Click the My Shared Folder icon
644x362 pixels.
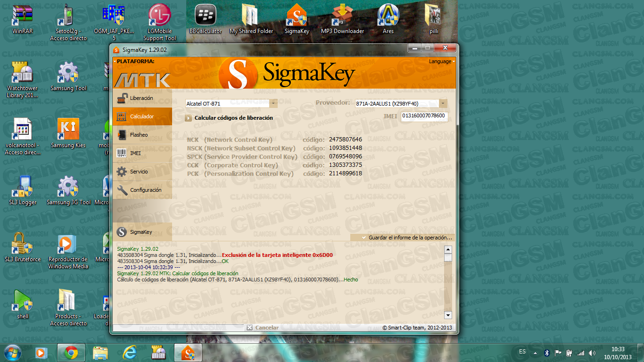click(x=251, y=20)
